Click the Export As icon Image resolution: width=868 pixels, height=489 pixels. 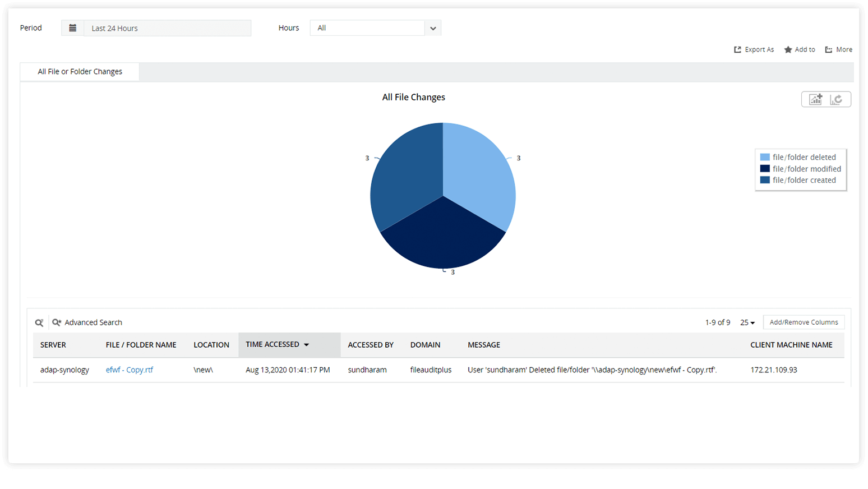pos(737,49)
